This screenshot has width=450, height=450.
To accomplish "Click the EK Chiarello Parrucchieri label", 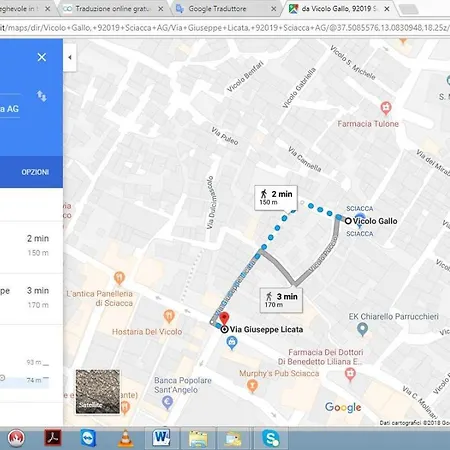I will click(394, 316).
